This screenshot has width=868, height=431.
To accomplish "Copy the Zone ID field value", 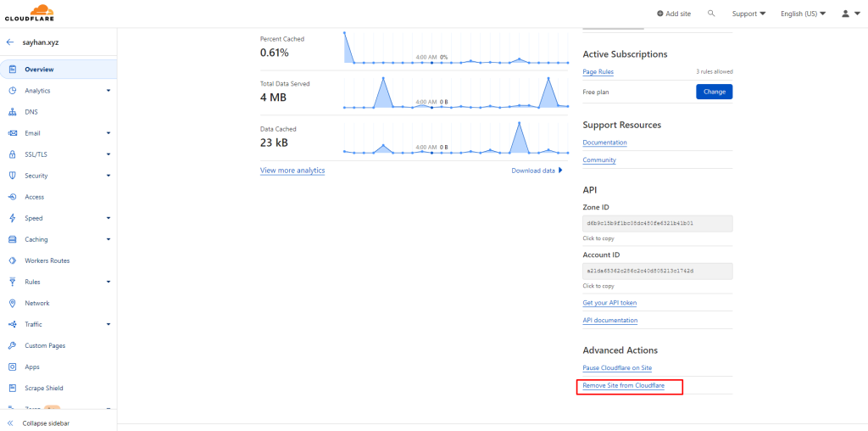I will (657, 224).
